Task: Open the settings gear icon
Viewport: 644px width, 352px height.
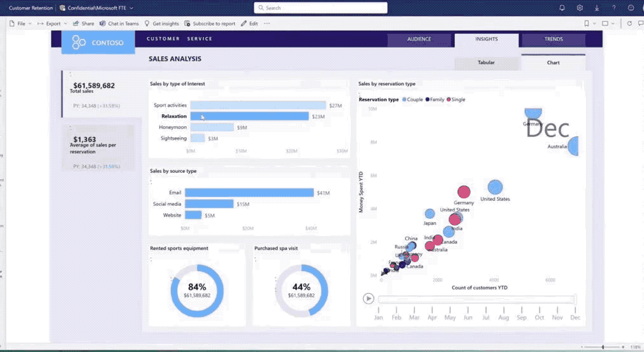Action: [x=580, y=8]
